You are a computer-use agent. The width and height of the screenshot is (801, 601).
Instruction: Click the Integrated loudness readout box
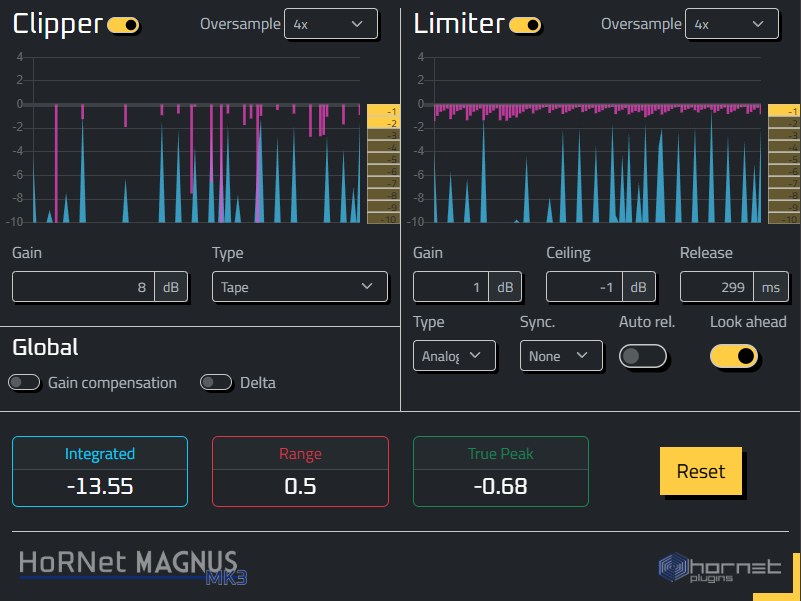click(x=100, y=472)
